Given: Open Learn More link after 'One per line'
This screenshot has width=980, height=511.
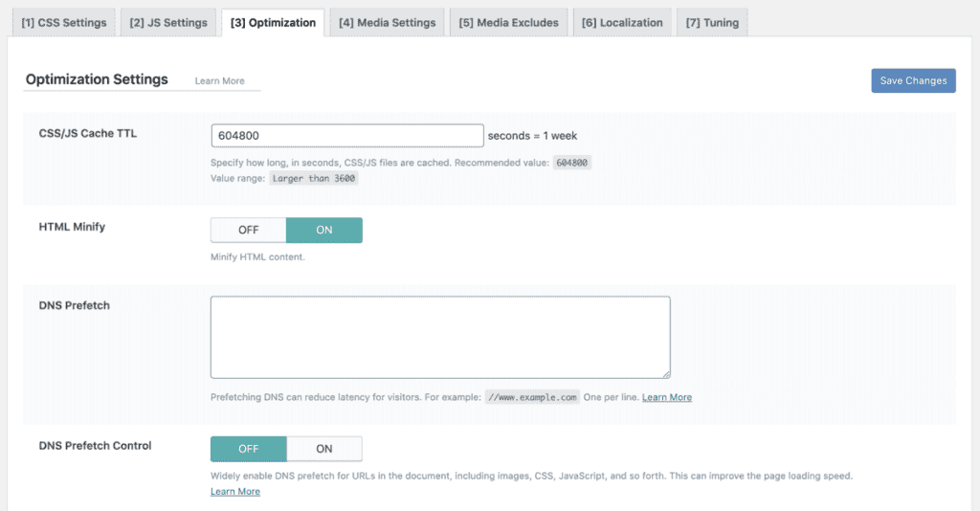Looking at the screenshot, I should (667, 397).
